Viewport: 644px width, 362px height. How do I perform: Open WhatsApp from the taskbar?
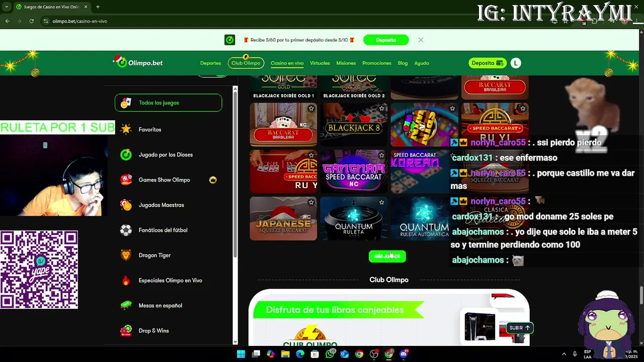pyautogui.click(x=330, y=354)
